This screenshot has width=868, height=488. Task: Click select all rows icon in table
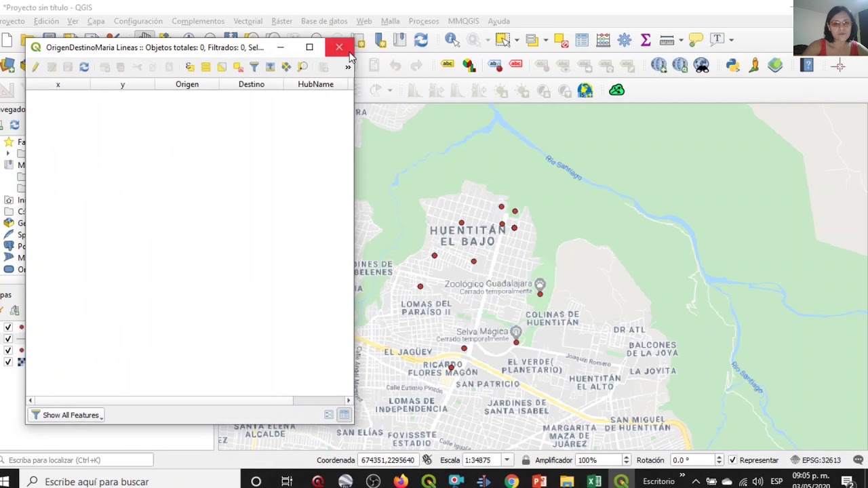(x=205, y=66)
